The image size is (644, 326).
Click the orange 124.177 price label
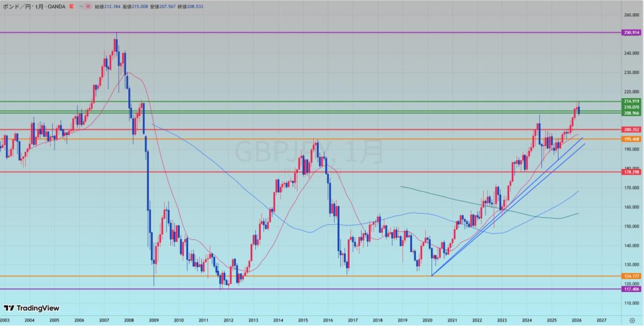[631, 276]
